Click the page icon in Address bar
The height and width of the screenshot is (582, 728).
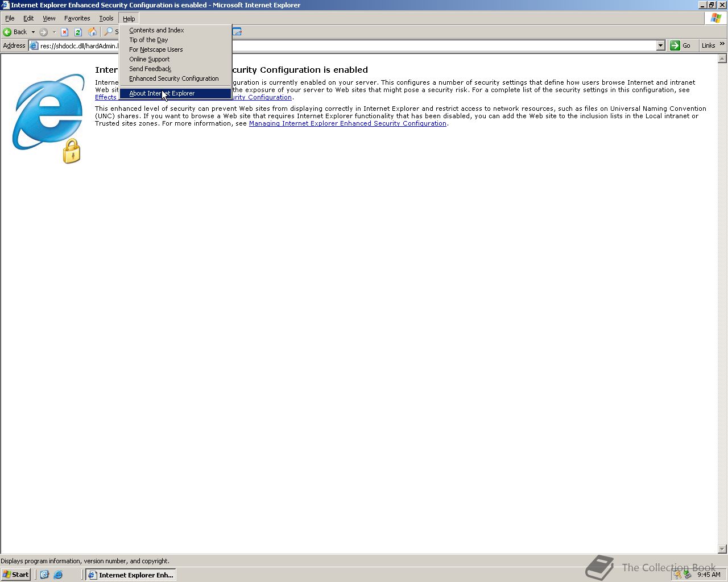[34, 45]
